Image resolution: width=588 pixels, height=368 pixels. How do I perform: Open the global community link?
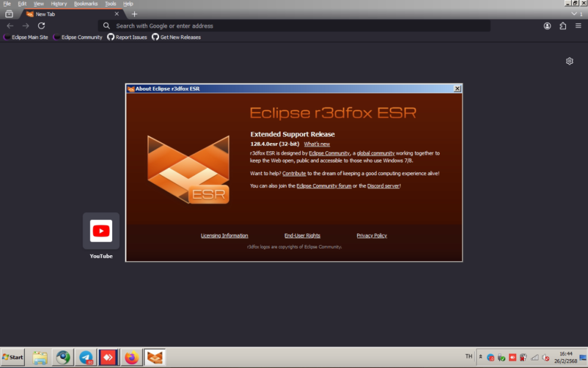376,153
